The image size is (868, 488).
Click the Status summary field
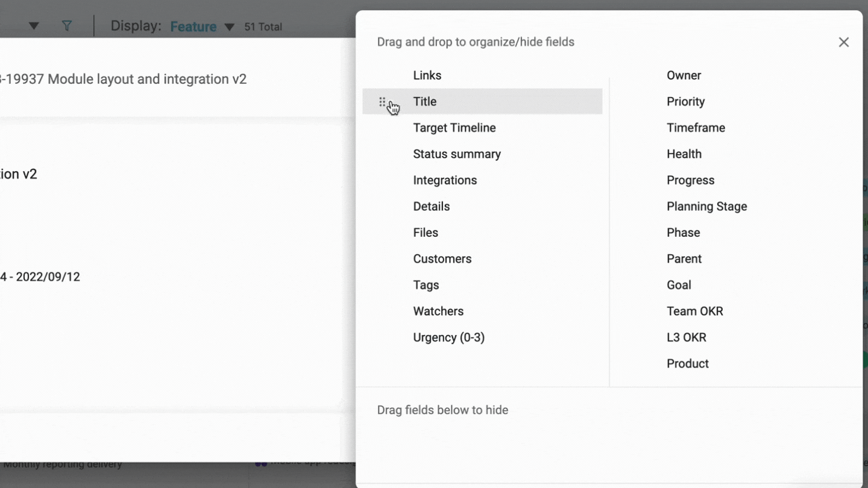[456, 154]
